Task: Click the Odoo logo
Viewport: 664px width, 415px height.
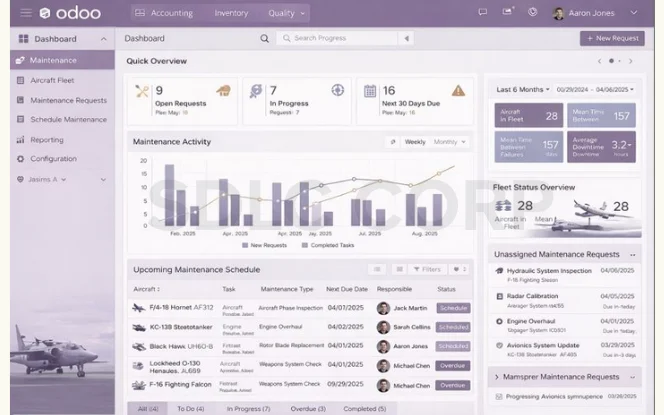Action: [70, 13]
